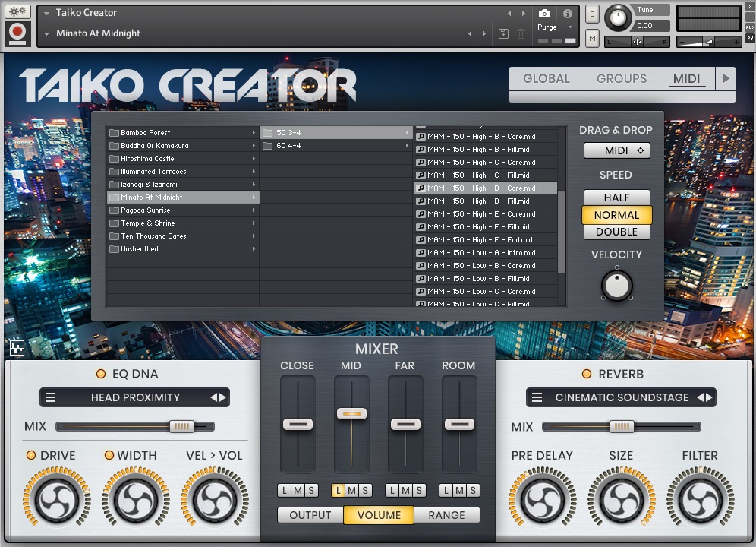
Task: Click the gears icon above the red instrument icon
Action: (x=17, y=11)
